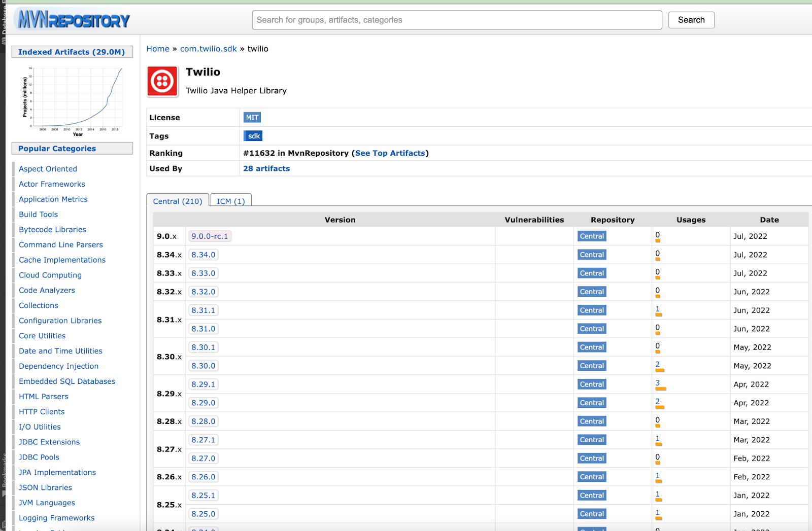Open JSON Libraries category
812x531 pixels.
45,488
